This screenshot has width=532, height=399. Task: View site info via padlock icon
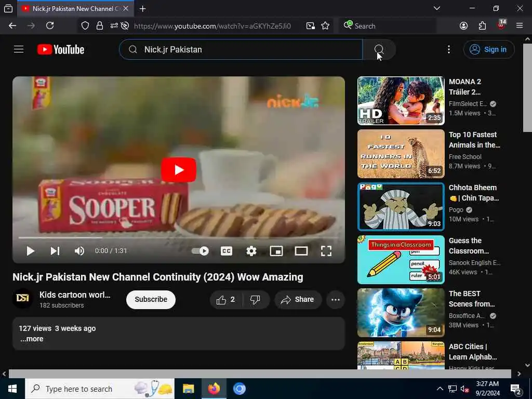point(99,26)
